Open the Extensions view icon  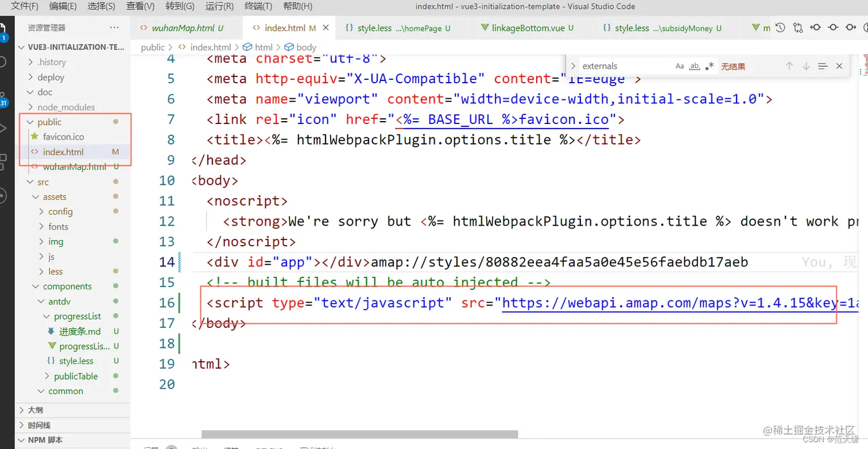click(2, 161)
